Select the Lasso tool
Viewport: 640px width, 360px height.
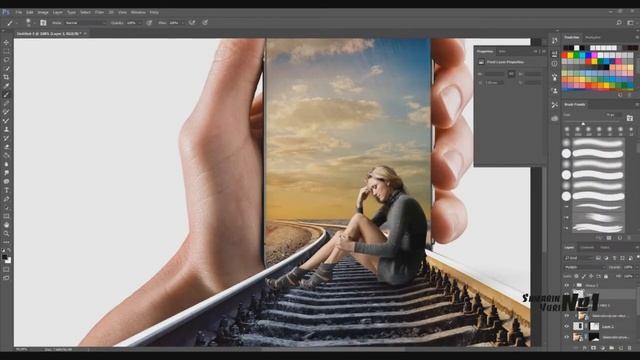pos(6,60)
